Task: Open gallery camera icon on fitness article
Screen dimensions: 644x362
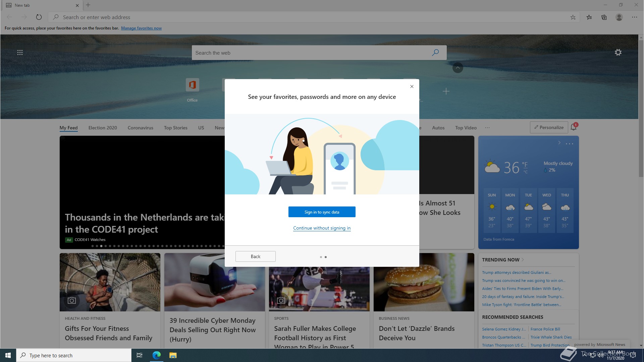Action: (x=72, y=300)
